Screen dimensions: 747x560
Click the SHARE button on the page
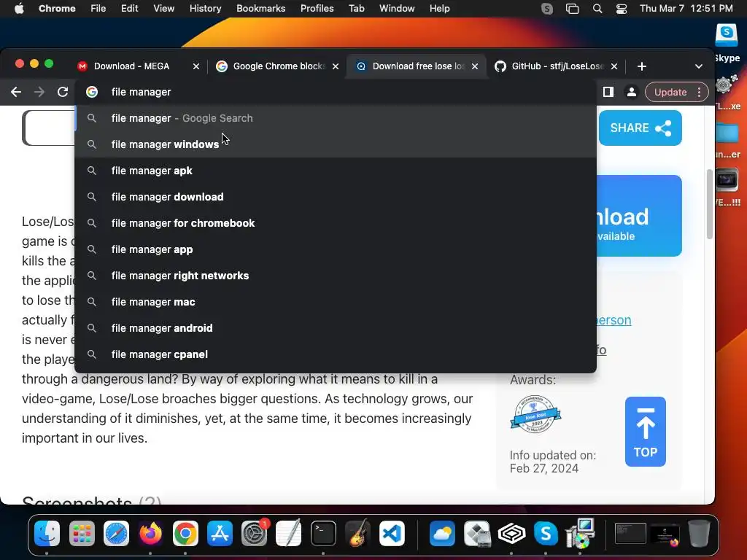(x=640, y=128)
